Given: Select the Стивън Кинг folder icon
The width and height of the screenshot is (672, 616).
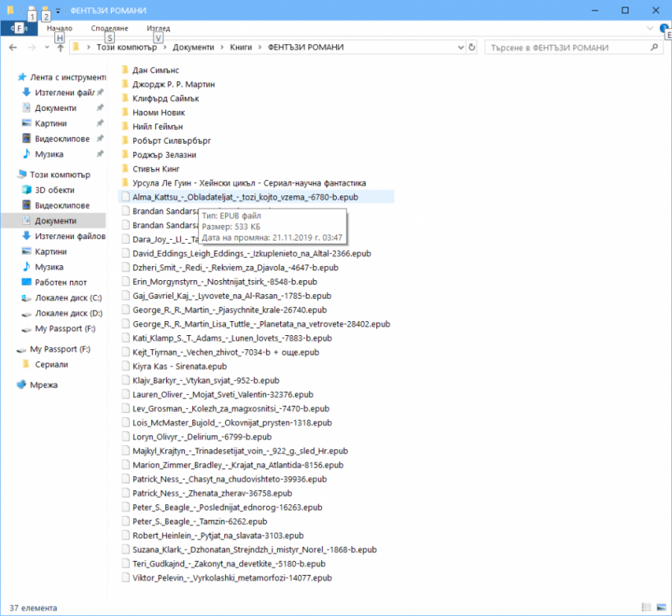Looking at the screenshot, I should tap(125, 168).
